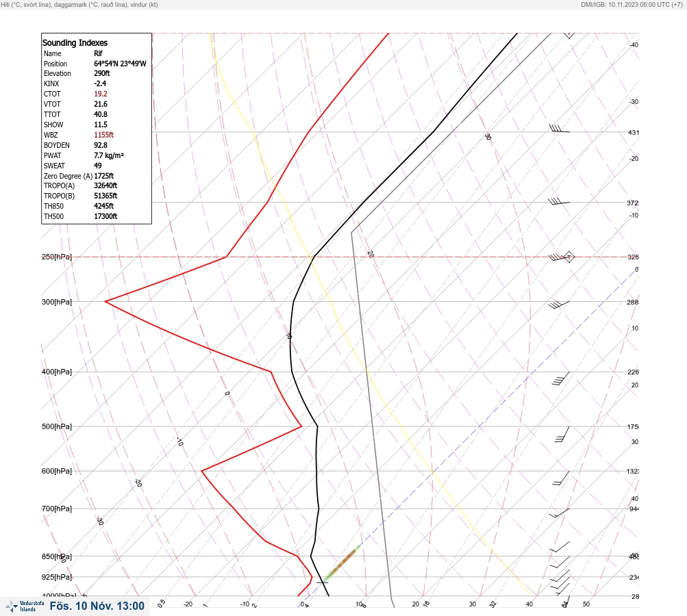Click the green-orange shaded layer near 925 hPa
Screen dimensions: 687x616
[x=342, y=563]
